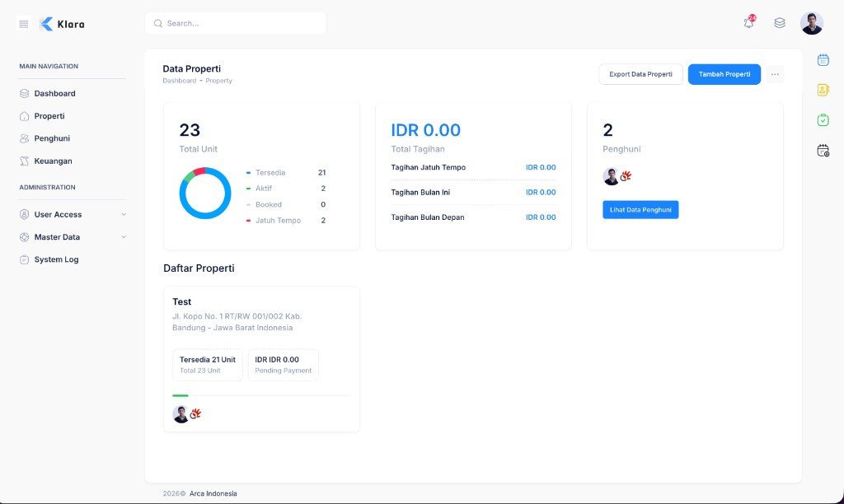This screenshot has width=844, height=504.
Task: Click the green progress bar on Test card
Action: (181, 396)
